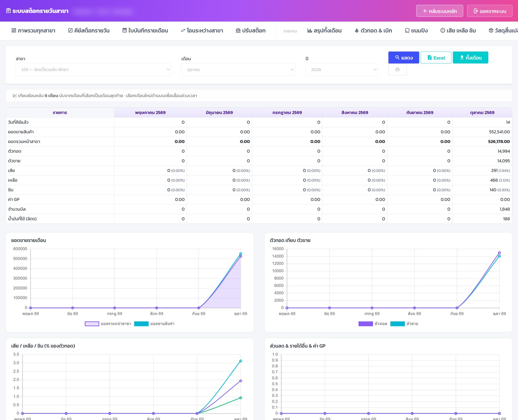Download with the ทั้งเดือน button
The image size is (518, 420).
click(x=470, y=58)
